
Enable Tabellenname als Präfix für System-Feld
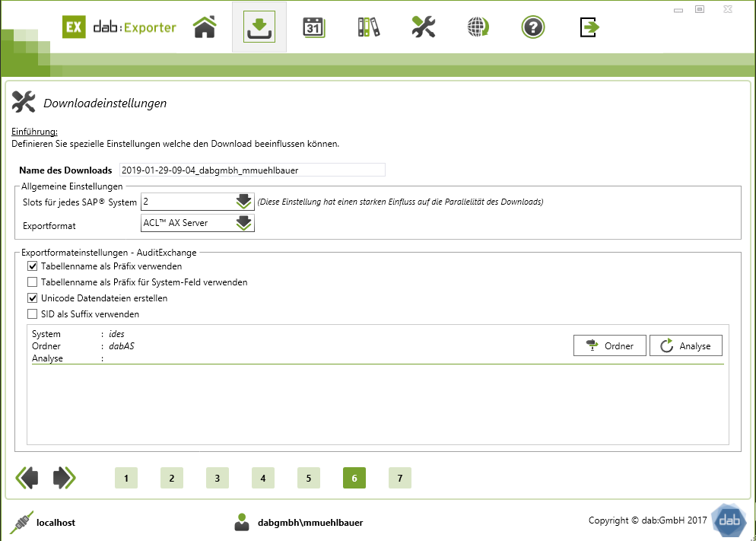click(x=32, y=282)
